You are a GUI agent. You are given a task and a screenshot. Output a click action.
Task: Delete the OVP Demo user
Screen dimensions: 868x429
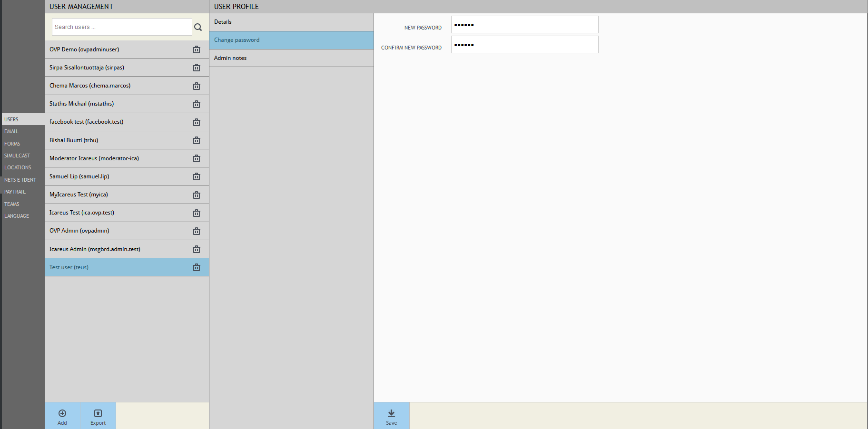tap(196, 49)
